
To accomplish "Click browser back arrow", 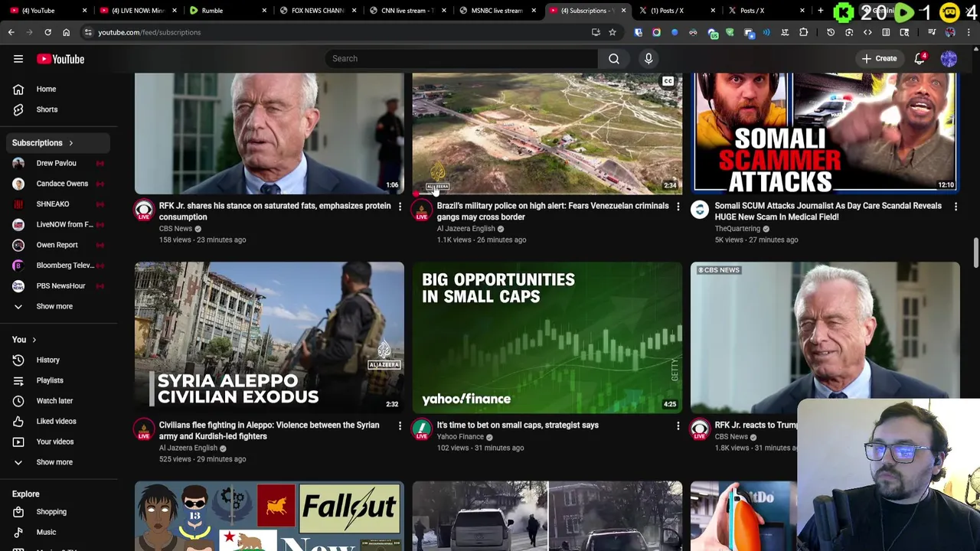I will pos(11,32).
